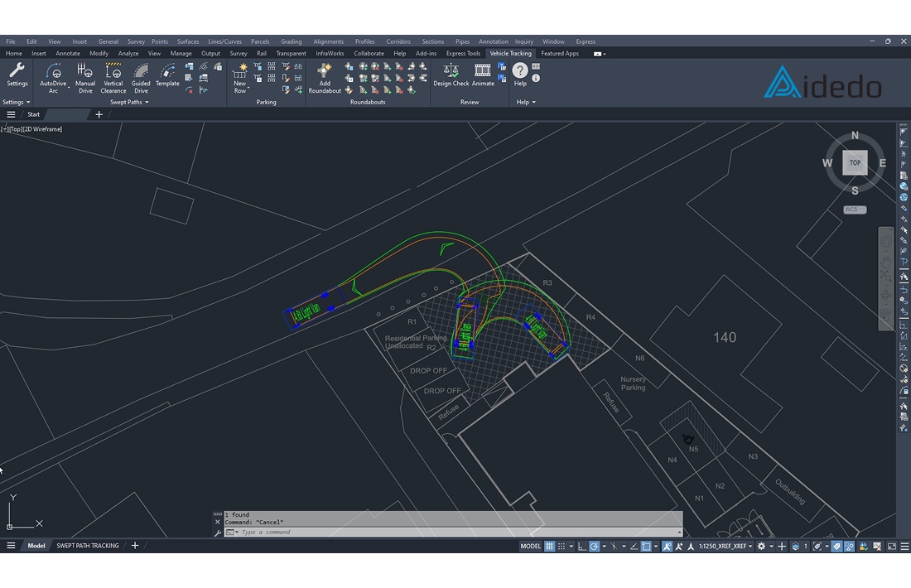911x588 pixels.
Task: Open the annotation scale 1:1250_XREF_XREF dropdown
Action: tap(725, 546)
